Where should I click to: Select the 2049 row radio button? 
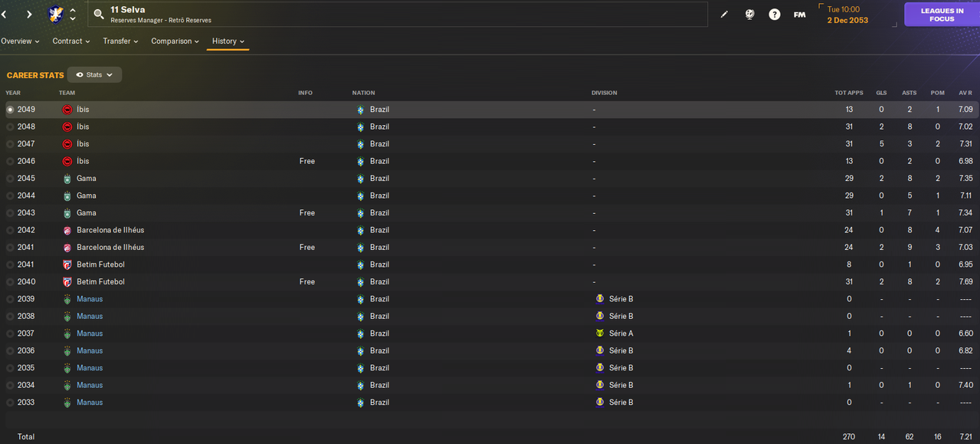tap(10, 110)
